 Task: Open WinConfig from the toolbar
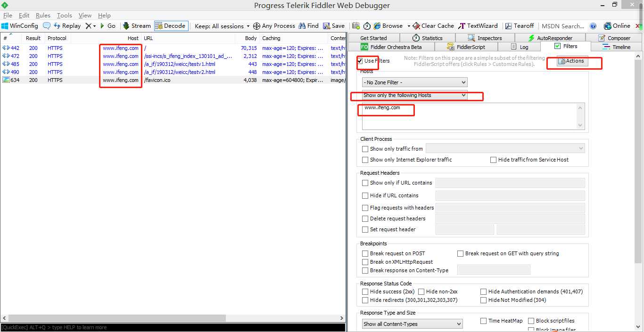click(20, 26)
